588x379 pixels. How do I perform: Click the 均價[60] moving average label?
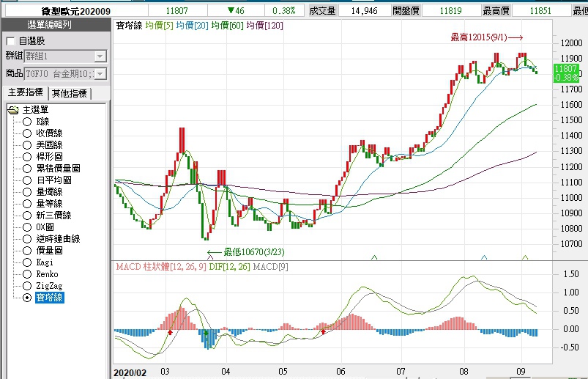227,26
